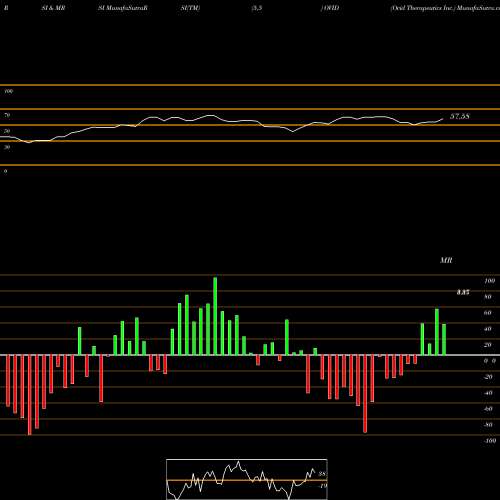This screenshot has width=500, height=500.
Task: Click the mini RSI thumbnail chart at bottom
Action: (247, 479)
